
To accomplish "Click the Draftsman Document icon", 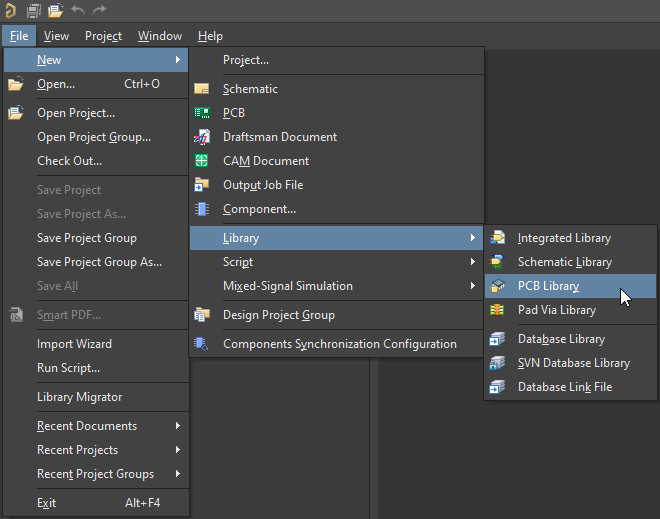I will (203, 137).
